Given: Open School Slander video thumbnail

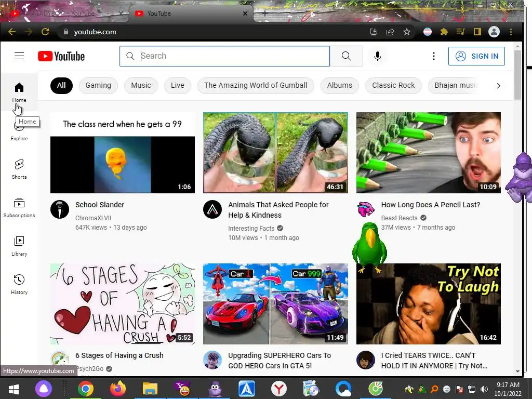Looking at the screenshot, I should click(x=123, y=153).
